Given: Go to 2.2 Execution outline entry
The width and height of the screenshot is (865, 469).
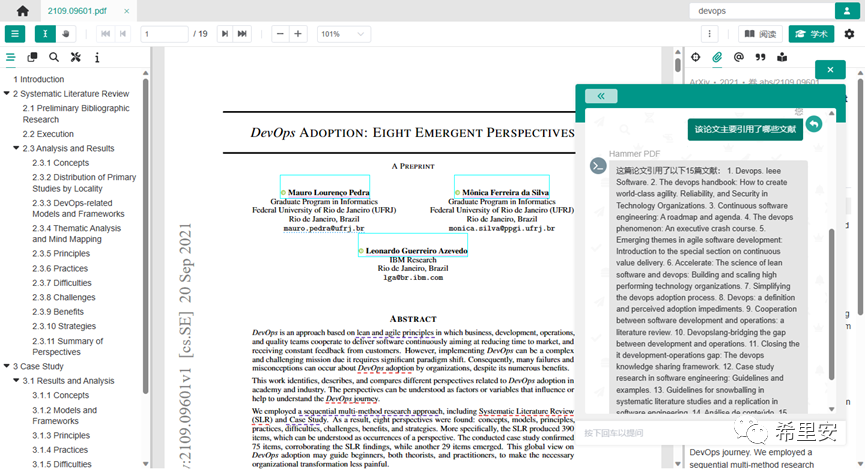Looking at the screenshot, I should pos(48,134).
